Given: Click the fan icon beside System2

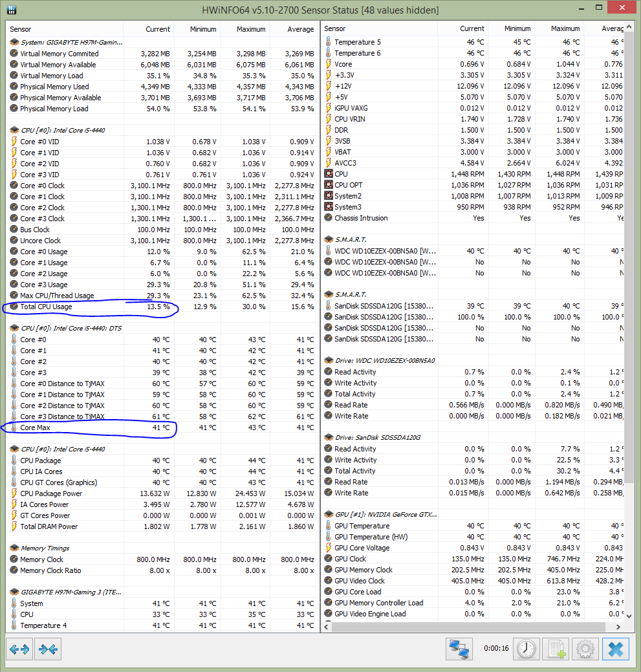Looking at the screenshot, I should click(x=328, y=196).
